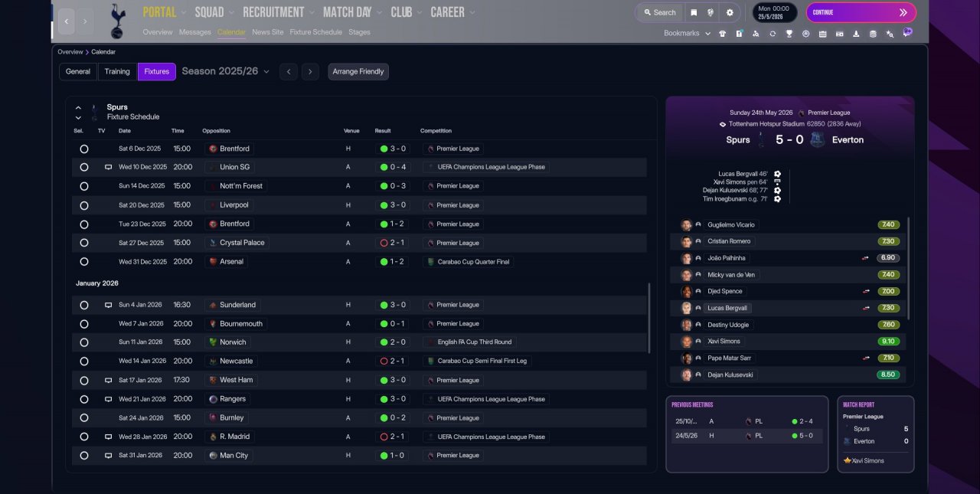
Task: Open the Squad menu dropdown arrow
Action: point(231,12)
